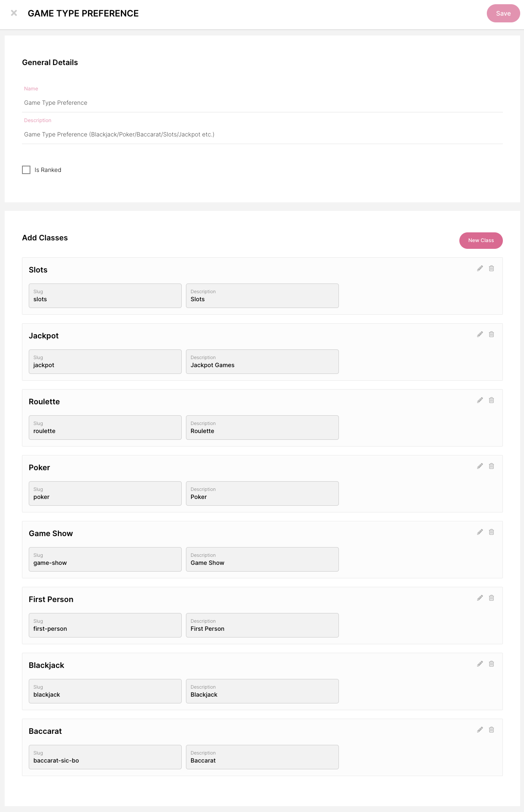Delete the Slots class with trash icon

tap(491, 268)
